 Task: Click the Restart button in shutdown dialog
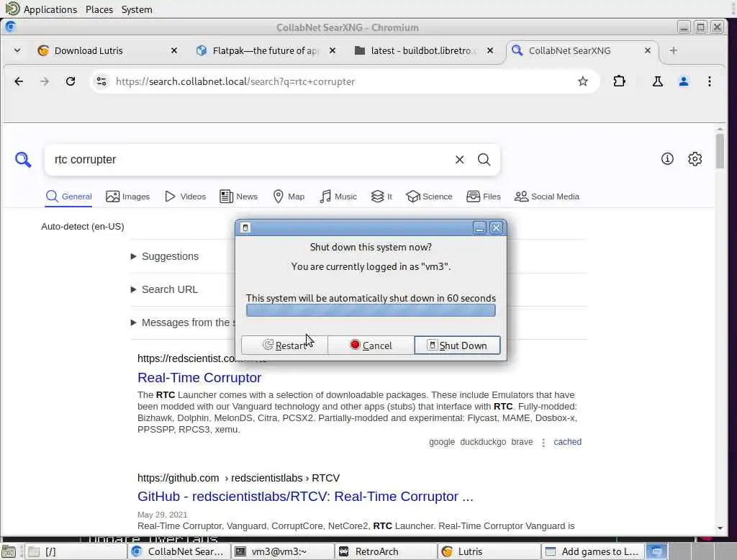tap(284, 345)
